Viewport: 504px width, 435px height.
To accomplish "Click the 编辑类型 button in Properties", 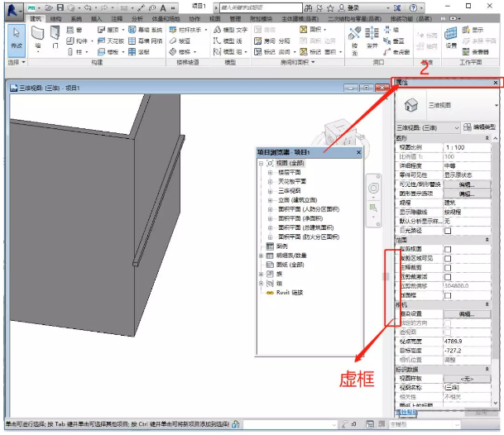I will (x=479, y=127).
